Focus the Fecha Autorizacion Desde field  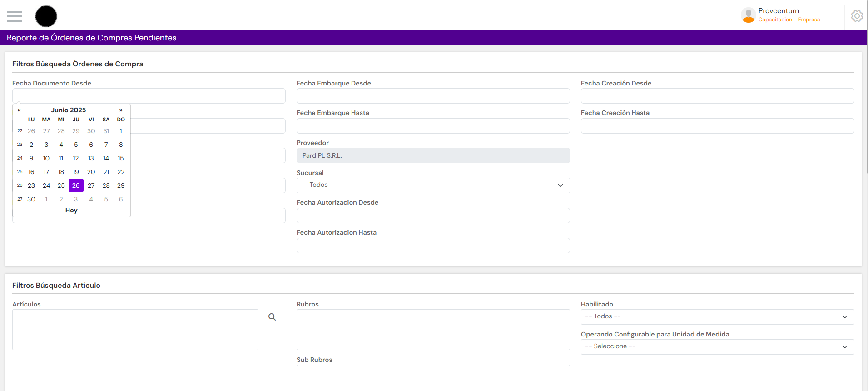coord(433,216)
